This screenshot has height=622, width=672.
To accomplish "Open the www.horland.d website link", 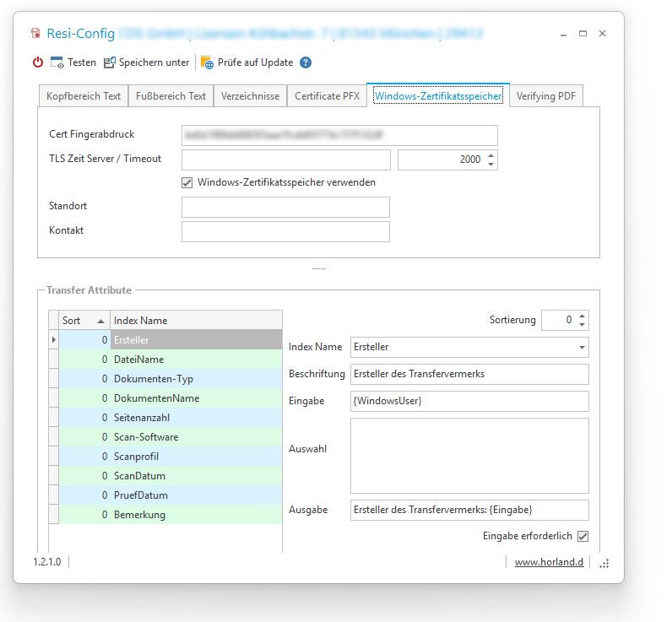I will coord(549,562).
